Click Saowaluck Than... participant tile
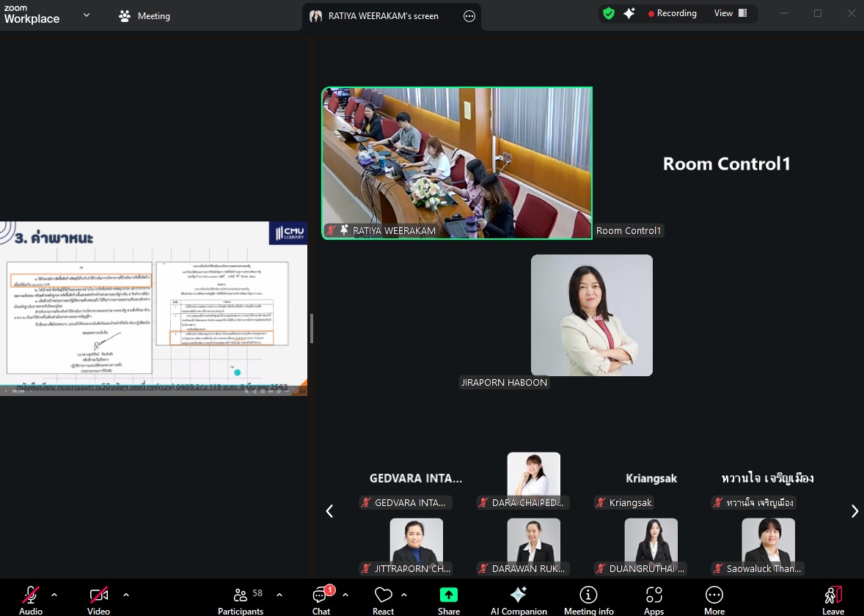Screen dimensions: 864x616 point(768,546)
